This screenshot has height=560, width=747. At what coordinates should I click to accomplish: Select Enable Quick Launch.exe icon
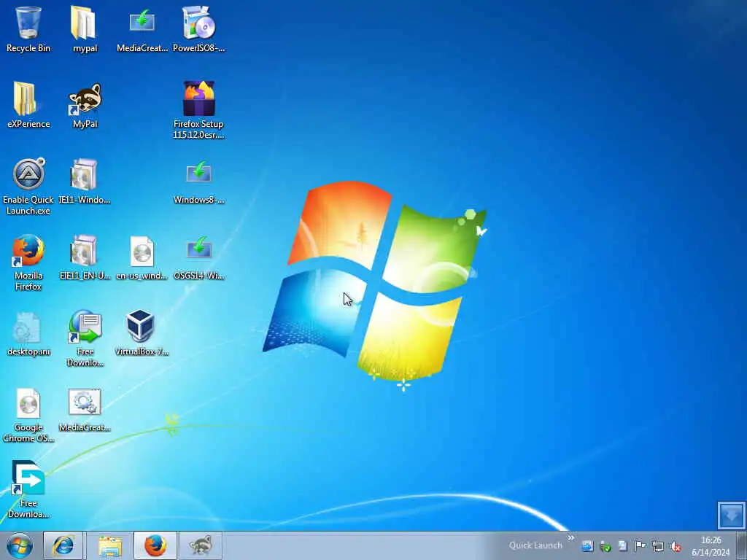(28, 186)
